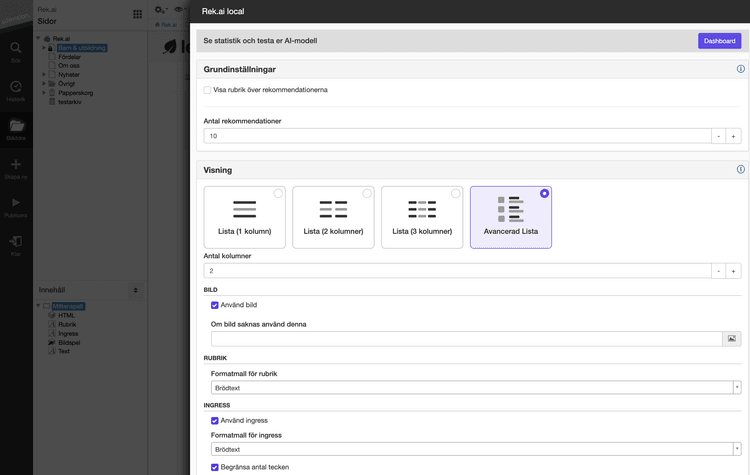The width and height of the screenshot is (750, 475).
Task: Click the Sök search icon in sidebar
Action: [x=16, y=48]
